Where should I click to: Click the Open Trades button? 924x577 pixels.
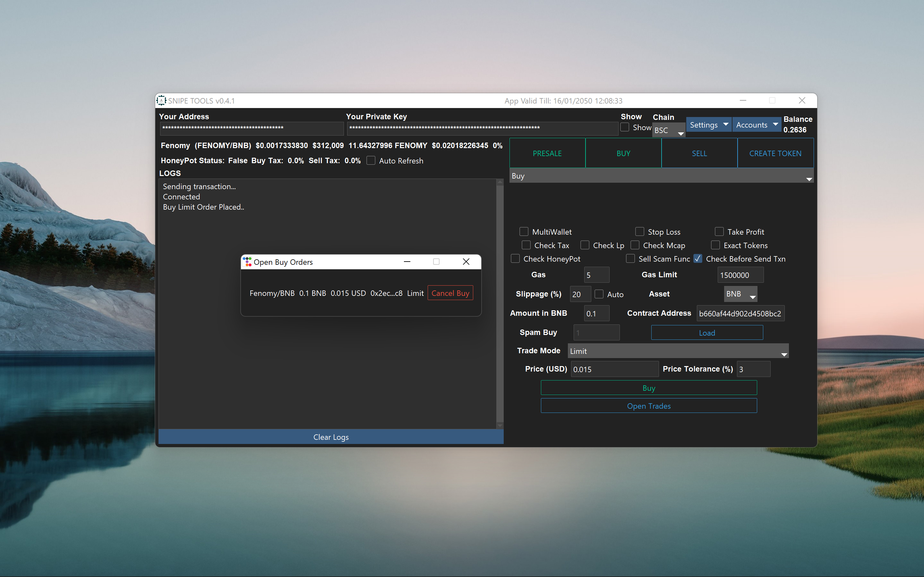pos(648,406)
